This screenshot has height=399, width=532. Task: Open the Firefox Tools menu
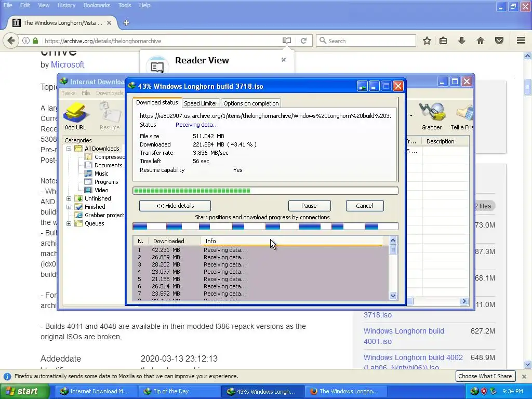coord(125,5)
